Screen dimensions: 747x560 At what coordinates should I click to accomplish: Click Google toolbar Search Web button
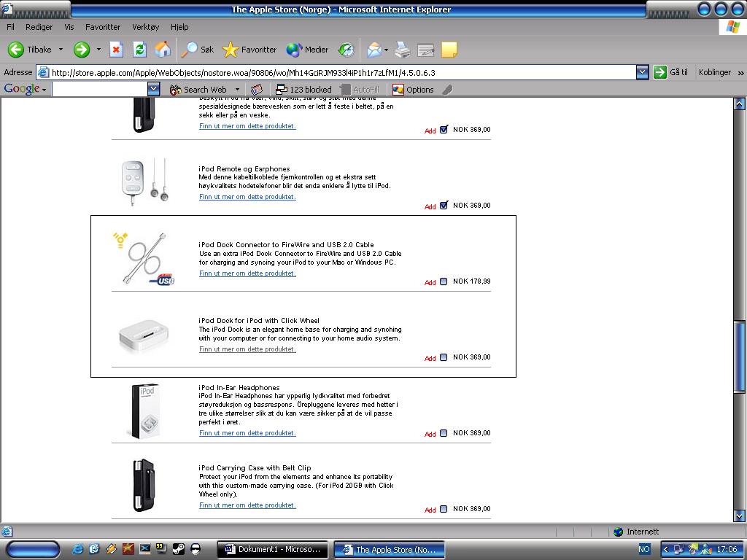click(198, 90)
